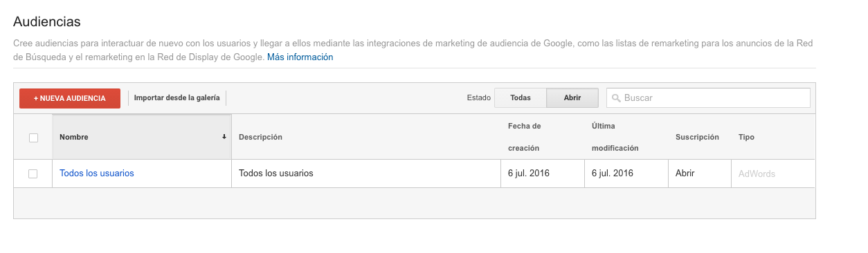Click the Audiencias page heading
Image resolution: width=868 pixels, height=253 pixels.
(47, 21)
